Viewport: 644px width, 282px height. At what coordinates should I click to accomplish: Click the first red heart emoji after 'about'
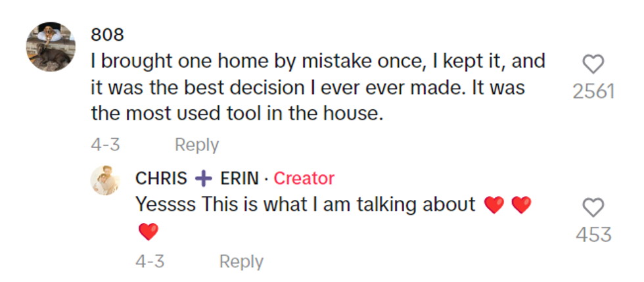(493, 205)
